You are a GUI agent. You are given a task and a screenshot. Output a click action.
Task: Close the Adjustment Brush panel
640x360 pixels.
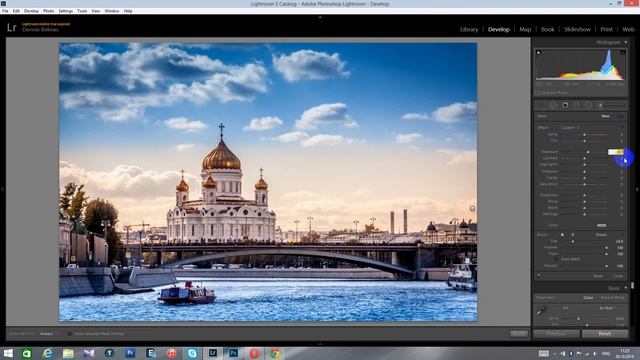coord(618,276)
